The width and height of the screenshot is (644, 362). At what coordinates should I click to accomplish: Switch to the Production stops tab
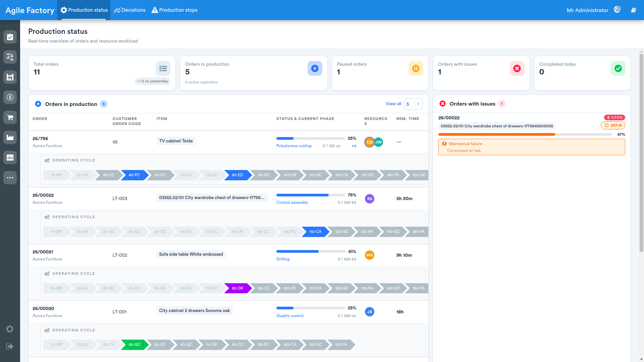[174, 10]
